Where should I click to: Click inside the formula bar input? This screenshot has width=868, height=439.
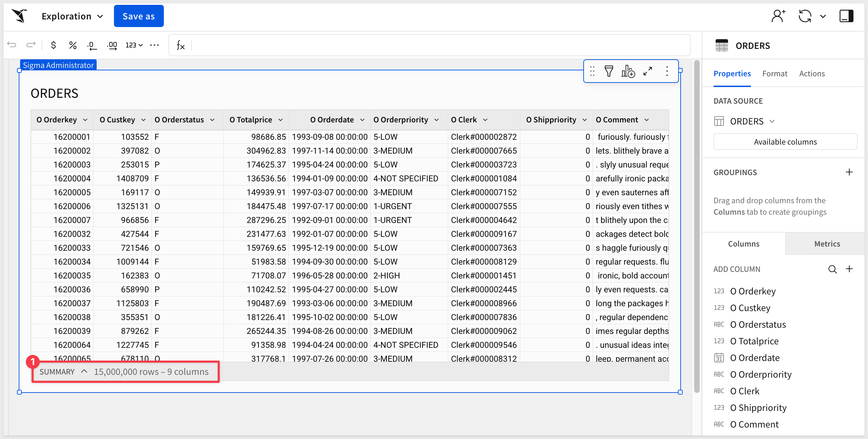coord(439,45)
